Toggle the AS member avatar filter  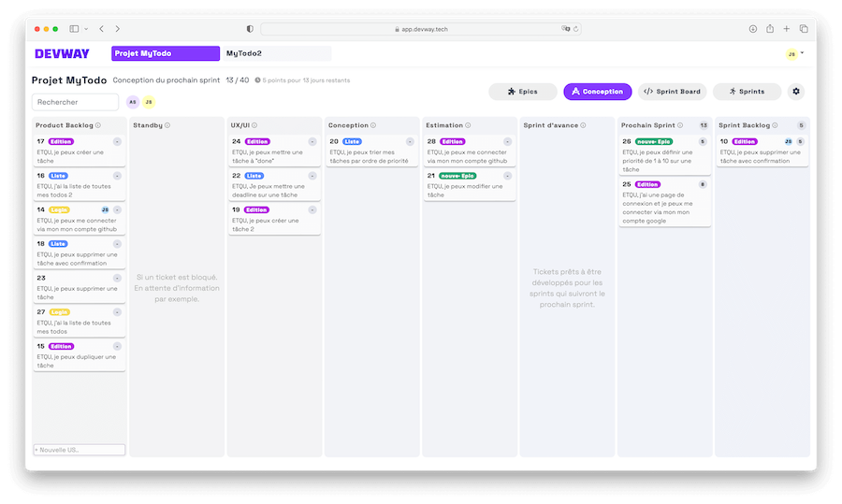pyautogui.click(x=133, y=102)
